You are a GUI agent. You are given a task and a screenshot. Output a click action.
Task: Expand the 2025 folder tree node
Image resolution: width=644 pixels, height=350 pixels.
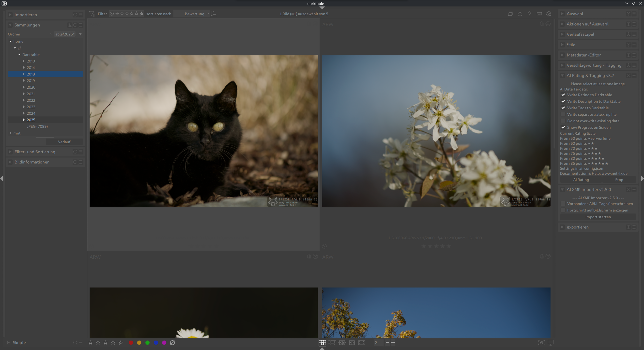tap(24, 120)
